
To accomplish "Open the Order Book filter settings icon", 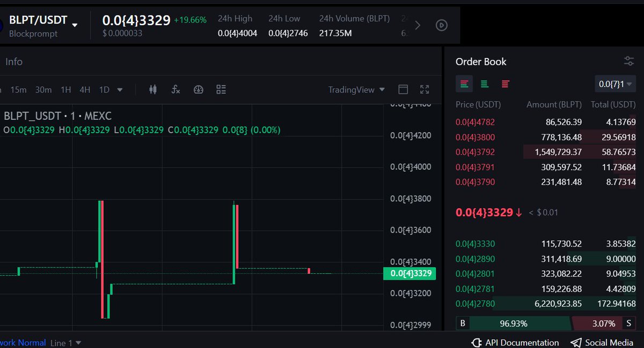I will (x=628, y=61).
